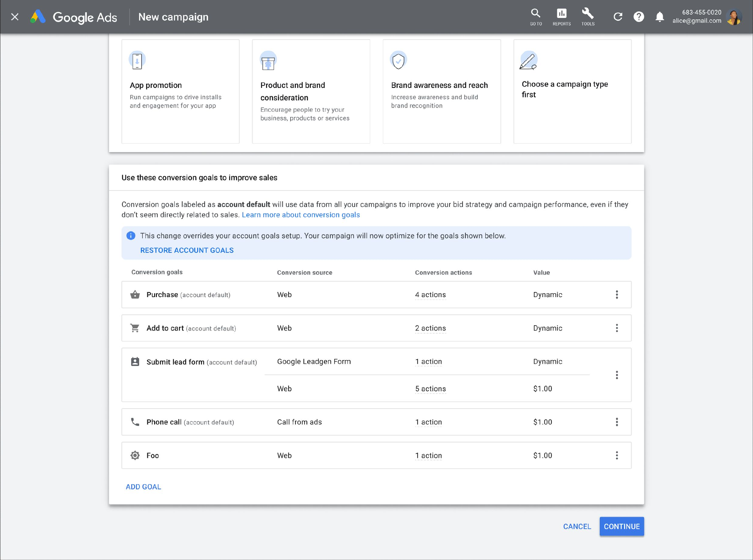Viewport: 753px width, 560px height.
Task: Open the three-dot menu for Add to cart
Action: click(x=617, y=328)
